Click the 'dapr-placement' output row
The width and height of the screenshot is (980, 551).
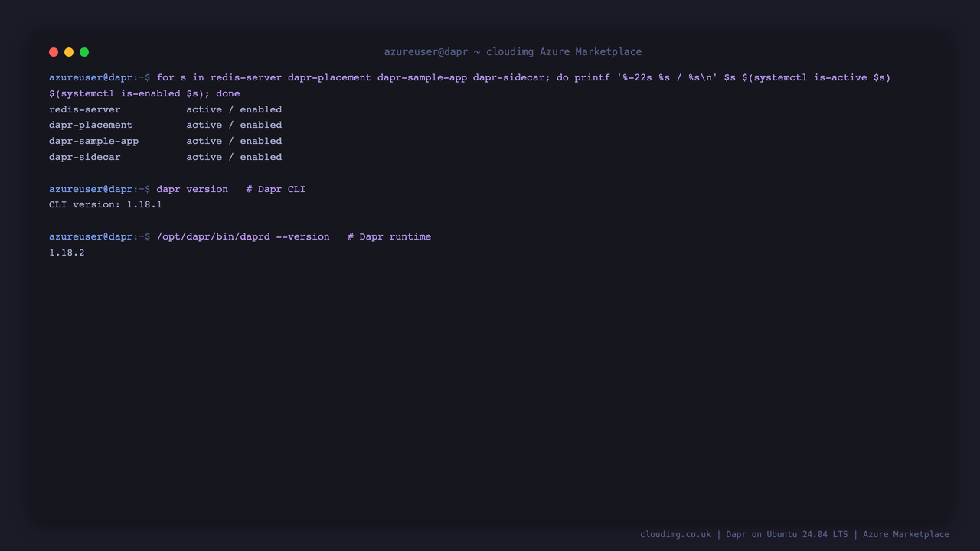(x=165, y=125)
